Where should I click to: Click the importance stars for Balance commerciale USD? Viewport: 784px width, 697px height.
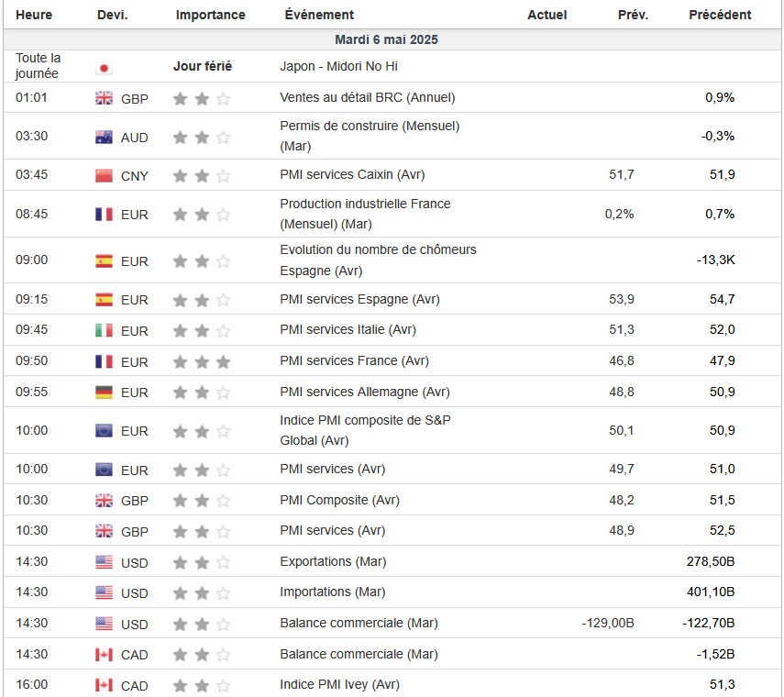point(202,624)
